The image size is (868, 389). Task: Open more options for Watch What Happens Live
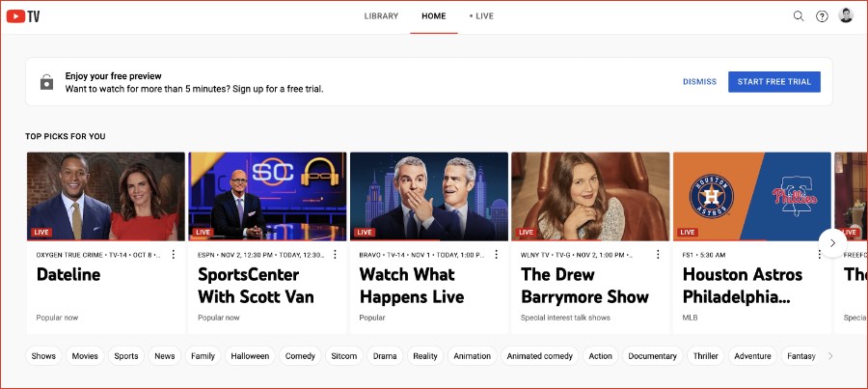(x=497, y=255)
